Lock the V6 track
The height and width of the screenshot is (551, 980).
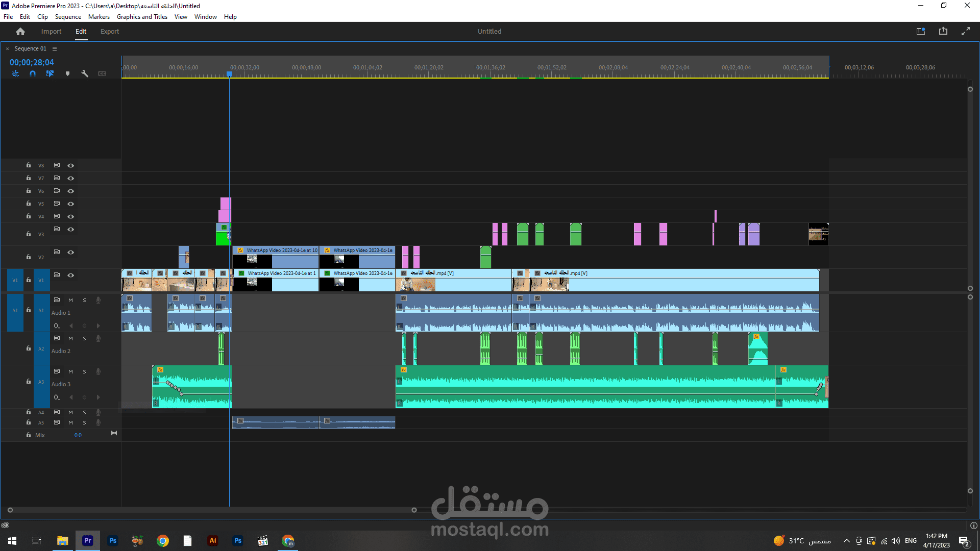[x=29, y=191]
